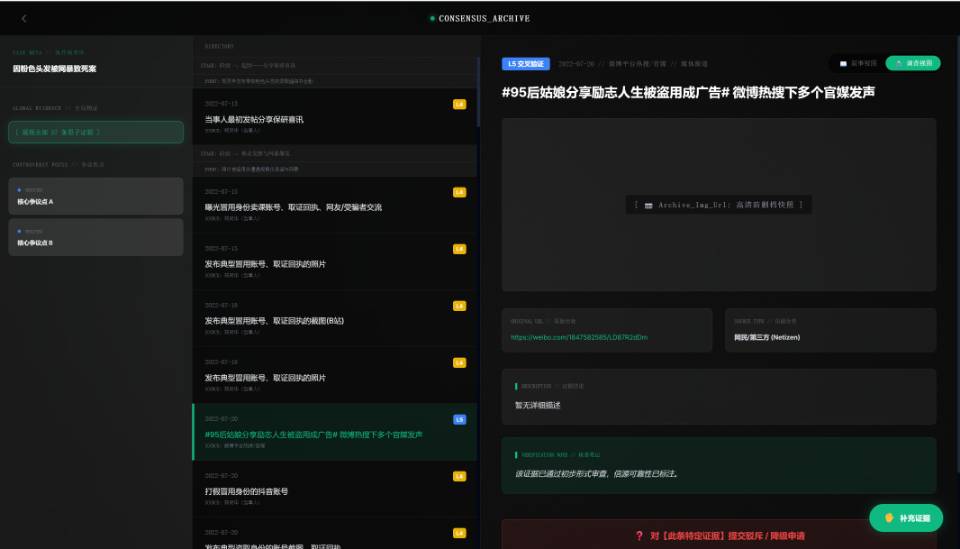Click the 因粉色头发被网暴致死案 case title
The height and width of the screenshot is (549, 960).
pyautogui.click(x=54, y=69)
